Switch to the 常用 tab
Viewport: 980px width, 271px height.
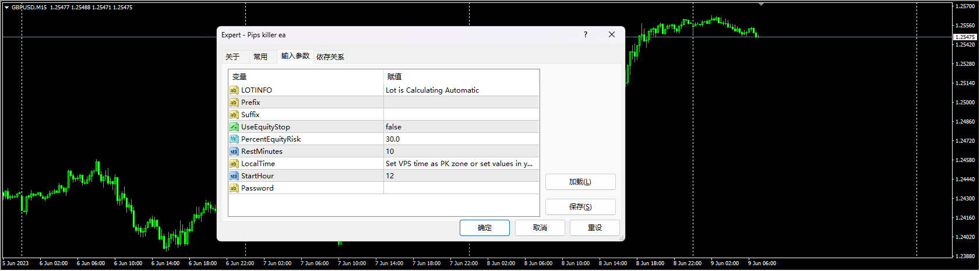[260, 57]
